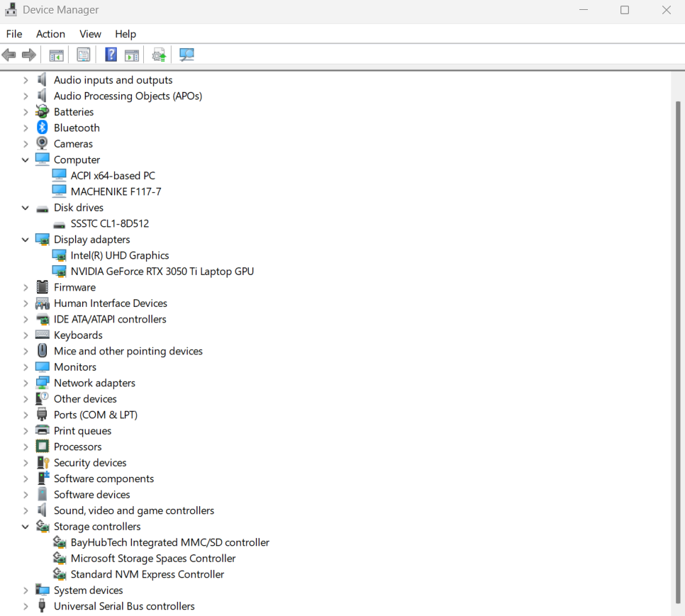
Task: Click the Batteries category icon
Action: click(x=42, y=112)
